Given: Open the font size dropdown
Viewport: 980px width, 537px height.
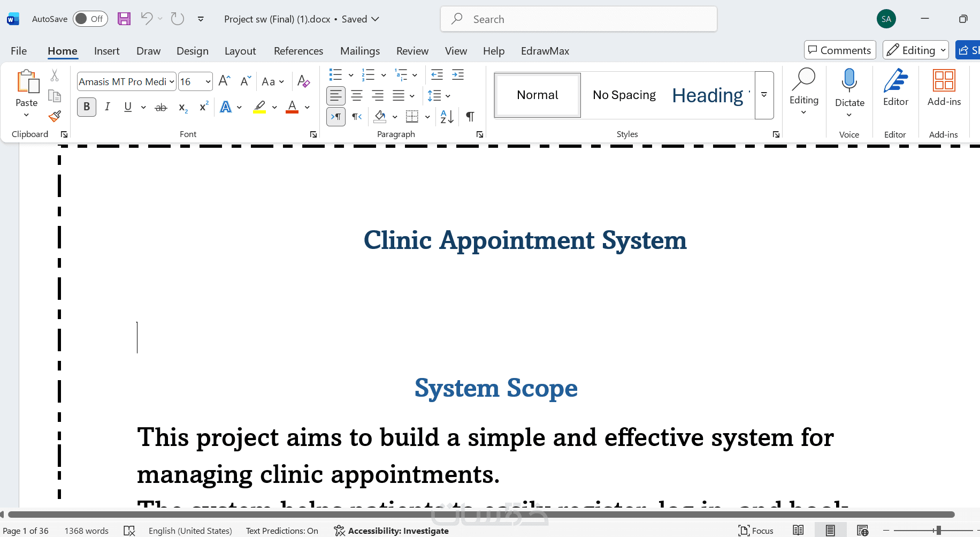Looking at the screenshot, I should click(x=208, y=82).
